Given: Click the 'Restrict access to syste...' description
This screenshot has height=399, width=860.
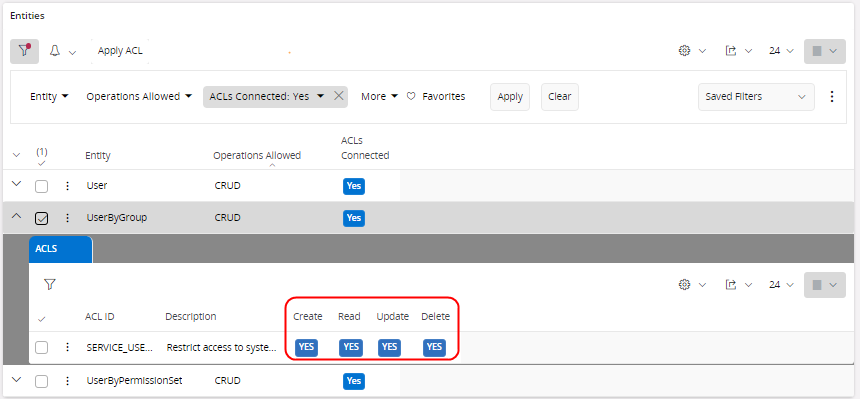Looking at the screenshot, I should coord(222,347).
